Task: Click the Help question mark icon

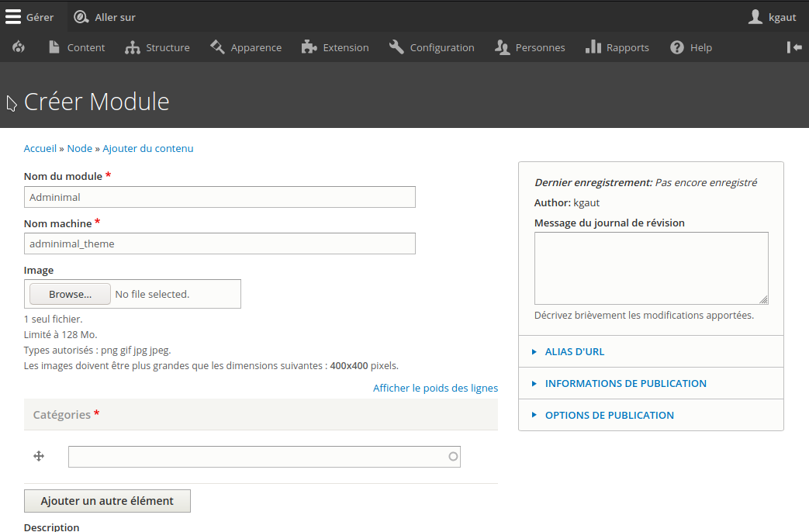Action: tap(677, 47)
